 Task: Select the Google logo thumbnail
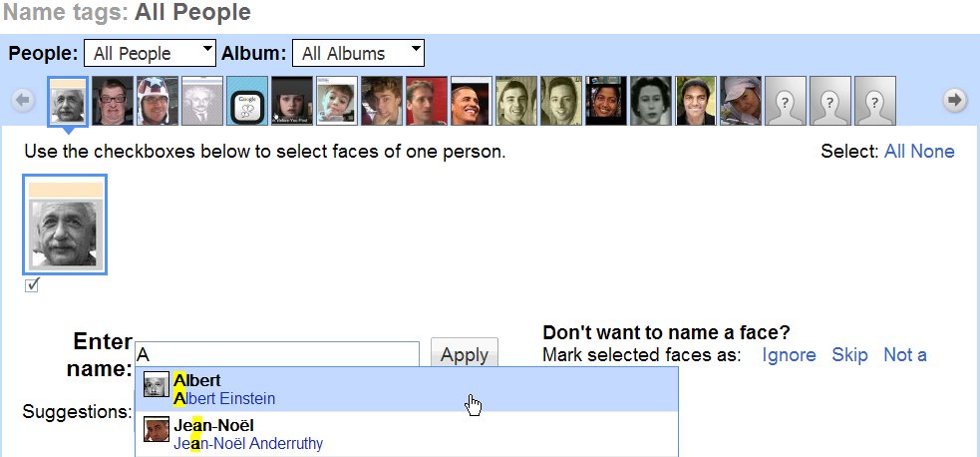246,101
